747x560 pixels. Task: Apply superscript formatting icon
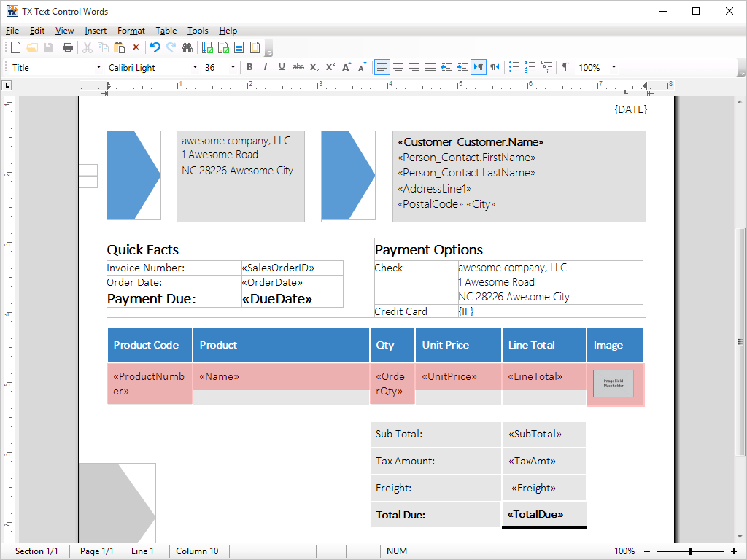330,67
